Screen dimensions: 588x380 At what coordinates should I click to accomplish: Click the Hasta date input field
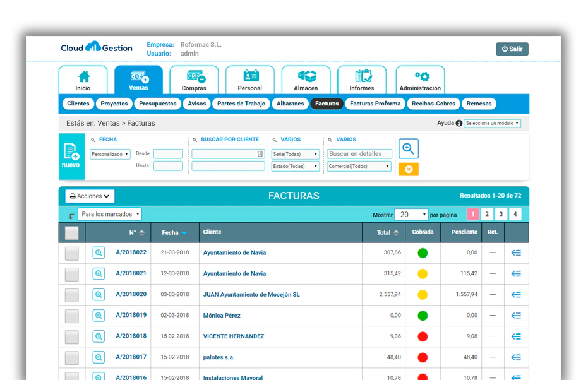pos(167,165)
